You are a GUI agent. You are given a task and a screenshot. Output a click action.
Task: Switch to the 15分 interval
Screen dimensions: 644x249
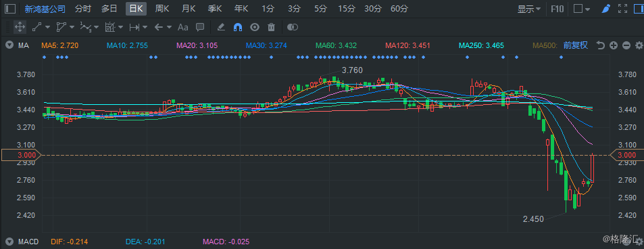[346, 9]
